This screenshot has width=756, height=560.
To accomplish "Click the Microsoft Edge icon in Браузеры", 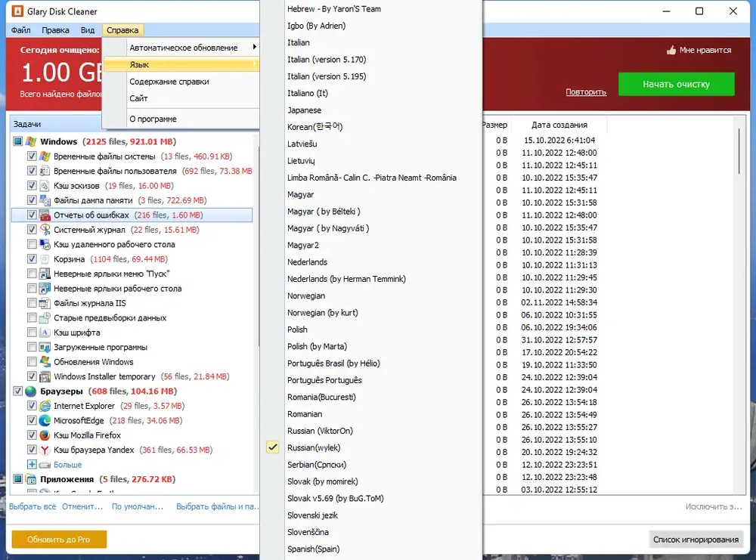I will coord(45,420).
